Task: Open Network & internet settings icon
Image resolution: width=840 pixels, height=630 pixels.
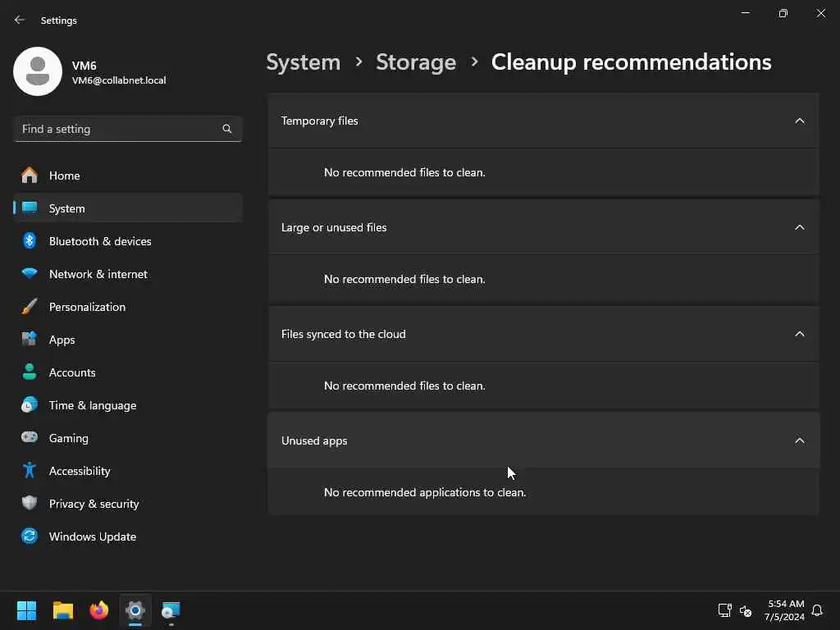Action: (30, 274)
